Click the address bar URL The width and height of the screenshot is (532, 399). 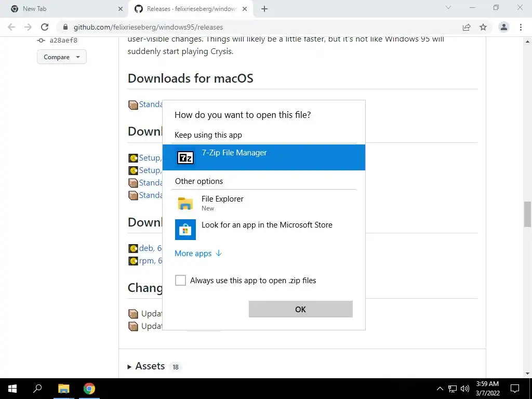[x=148, y=27]
